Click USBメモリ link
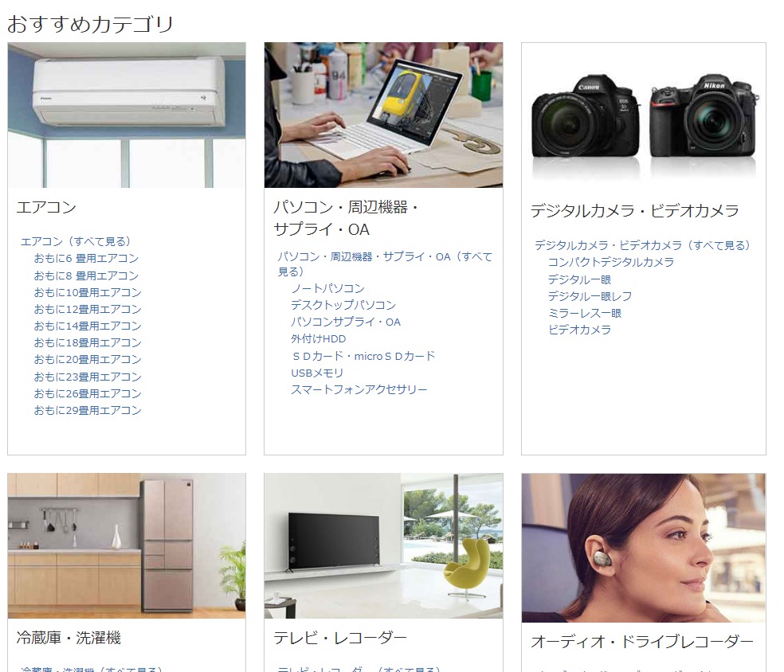The image size is (784, 672). pyautogui.click(x=317, y=373)
